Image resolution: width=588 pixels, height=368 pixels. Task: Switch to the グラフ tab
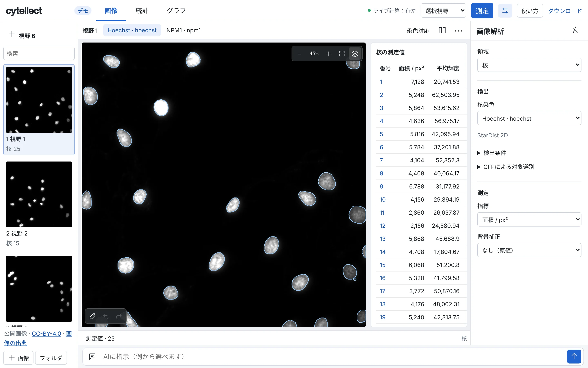(176, 11)
